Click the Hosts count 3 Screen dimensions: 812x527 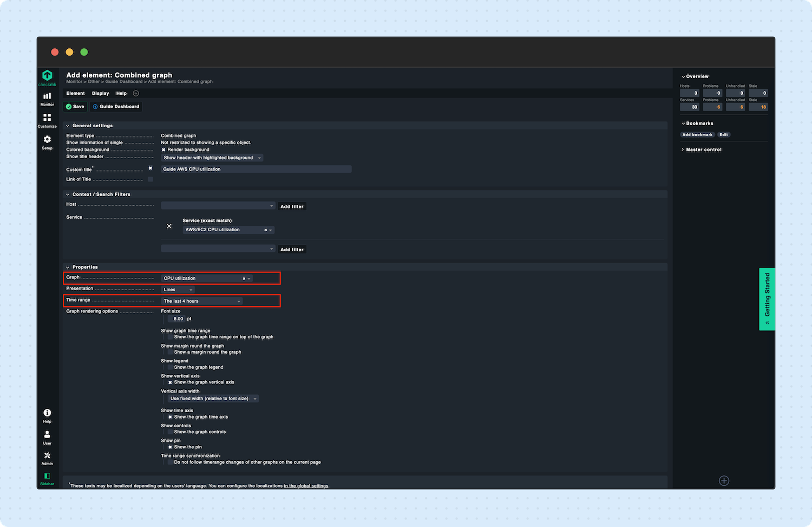coord(690,93)
